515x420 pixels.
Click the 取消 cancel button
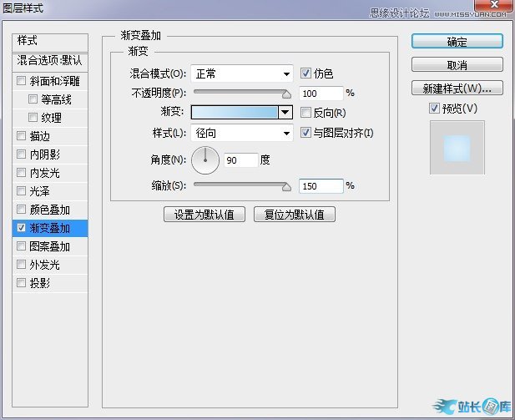(457, 65)
